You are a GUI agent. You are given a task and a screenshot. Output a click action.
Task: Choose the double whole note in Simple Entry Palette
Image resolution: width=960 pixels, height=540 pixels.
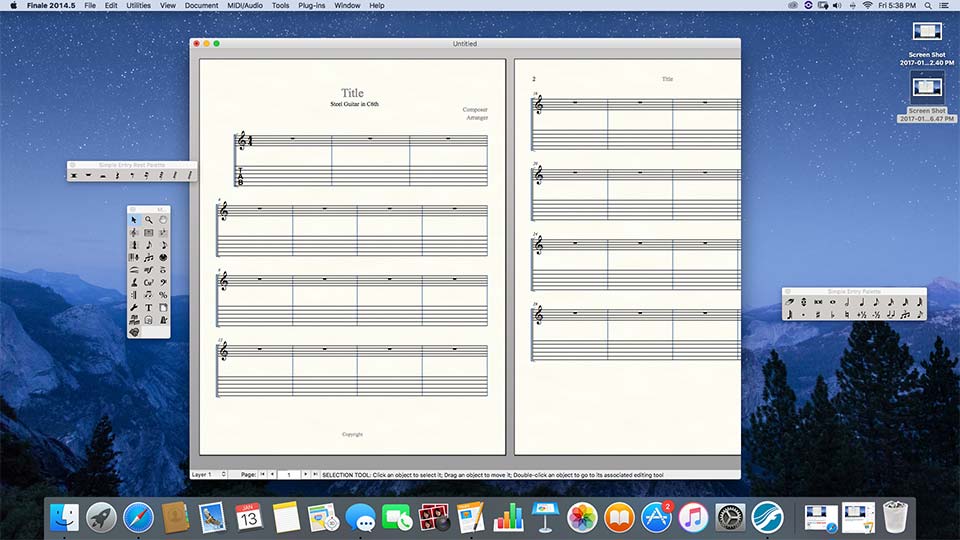coord(818,302)
